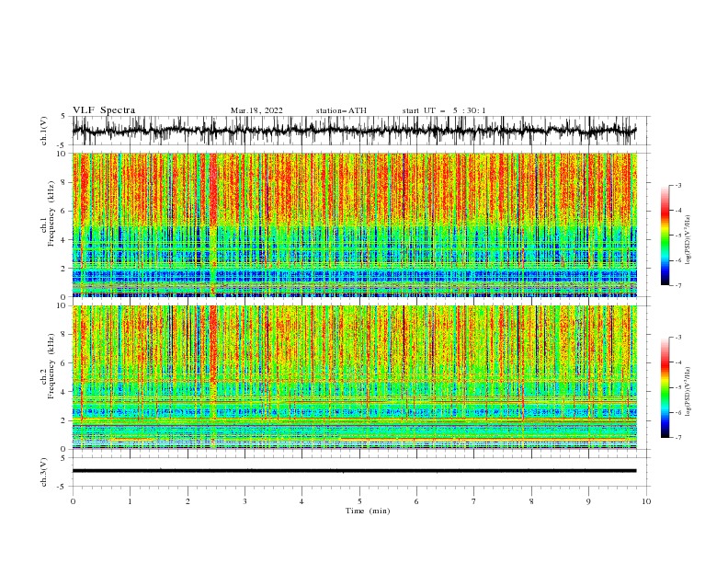Click the -3 tick on ch.1 colorbar

click(x=678, y=185)
